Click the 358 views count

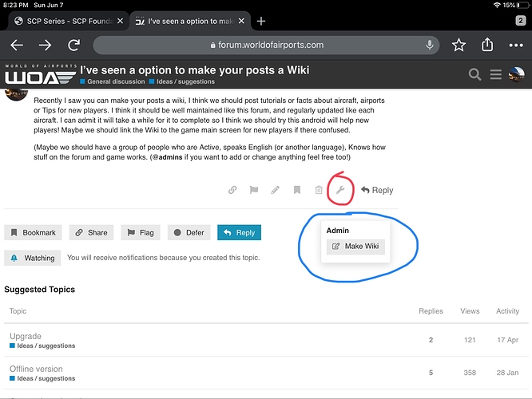[x=470, y=373]
